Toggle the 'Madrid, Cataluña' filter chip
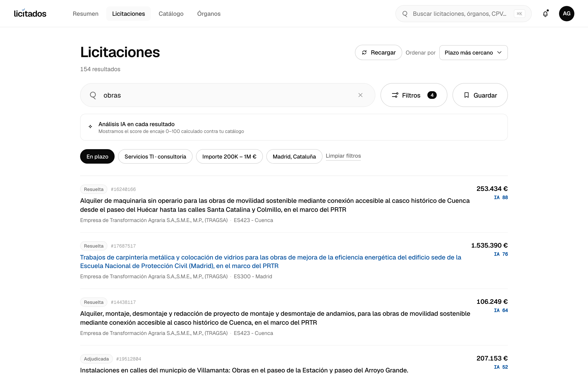 (294, 156)
